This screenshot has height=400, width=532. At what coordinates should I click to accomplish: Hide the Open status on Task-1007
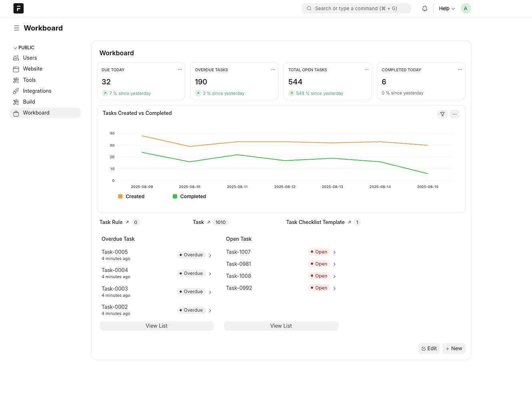tap(320, 252)
